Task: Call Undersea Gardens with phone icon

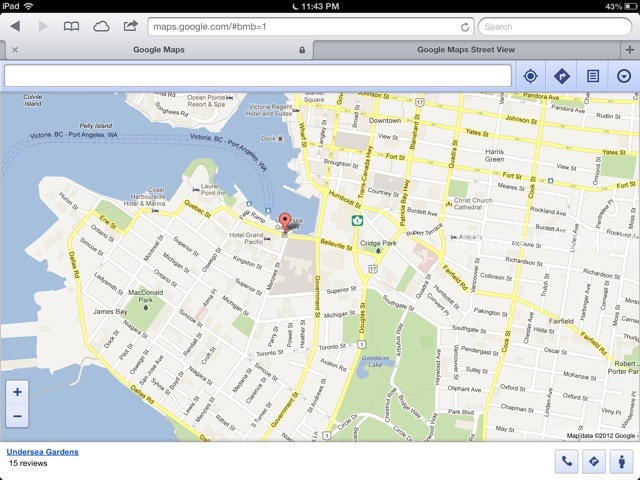Action: tap(566, 461)
